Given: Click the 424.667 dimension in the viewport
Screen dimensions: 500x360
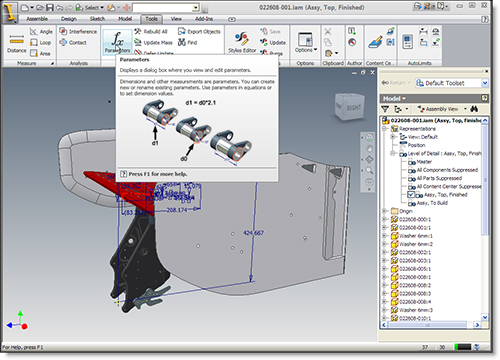Looking at the screenshot, I should point(253,233).
